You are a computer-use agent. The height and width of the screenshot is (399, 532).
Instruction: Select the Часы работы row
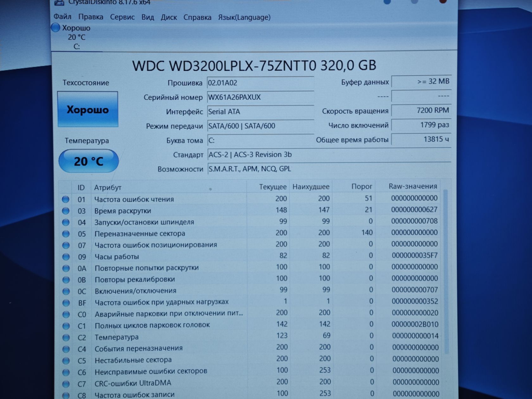click(250, 256)
